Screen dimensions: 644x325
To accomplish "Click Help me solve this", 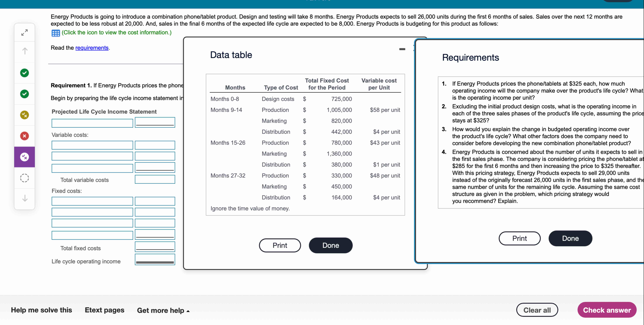I will click(x=41, y=310).
